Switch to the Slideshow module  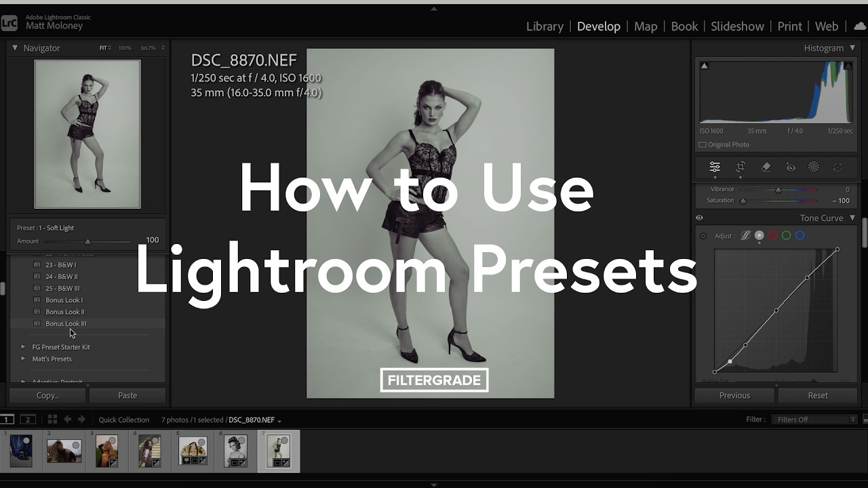737,26
